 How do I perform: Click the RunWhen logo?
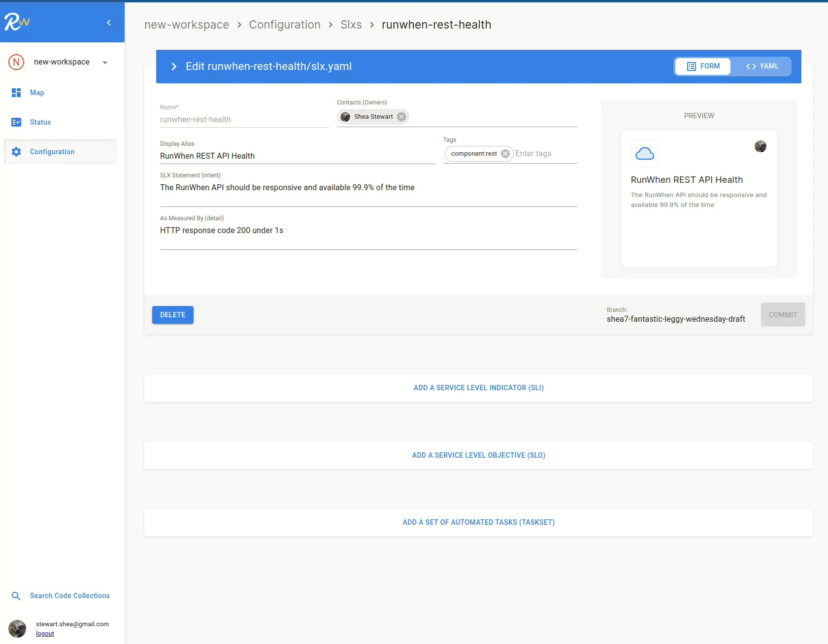pyautogui.click(x=17, y=21)
